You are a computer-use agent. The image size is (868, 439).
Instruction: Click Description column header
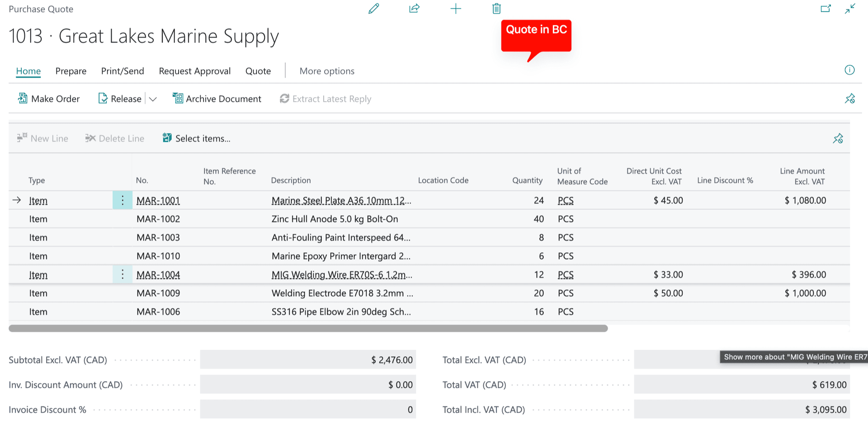coord(291,180)
